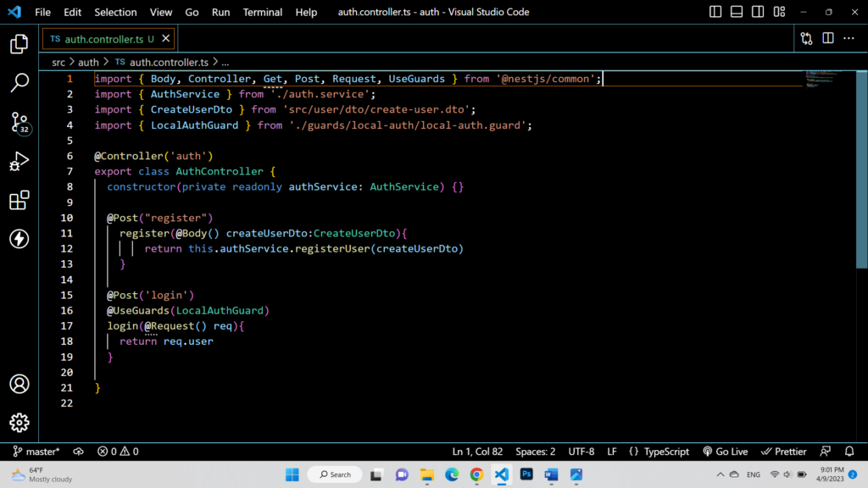The height and width of the screenshot is (488, 868).
Task: Open the Run menu
Action: [x=221, y=12]
